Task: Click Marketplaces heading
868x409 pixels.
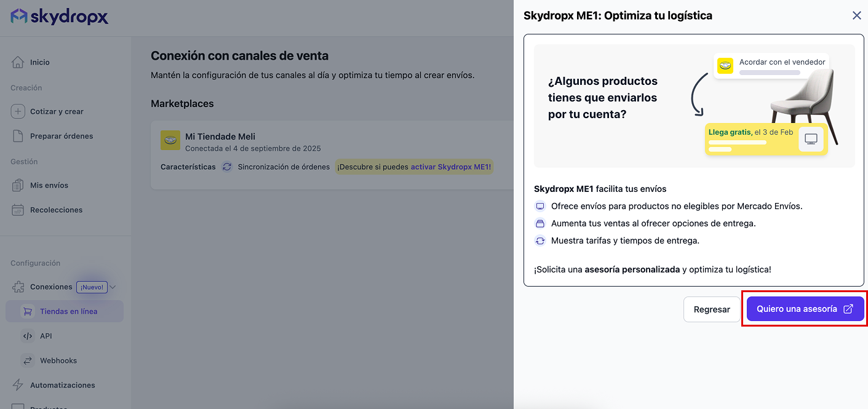Action: (x=182, y=103)
